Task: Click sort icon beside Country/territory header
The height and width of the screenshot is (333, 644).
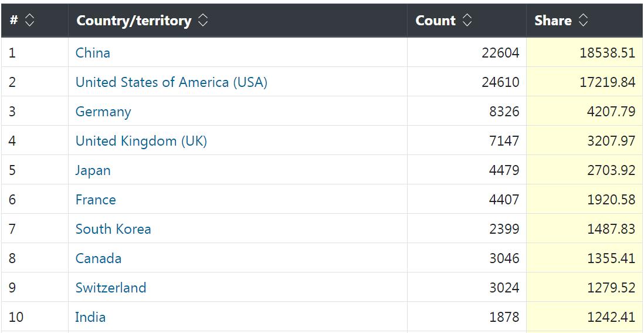Action: pos(202,21)
